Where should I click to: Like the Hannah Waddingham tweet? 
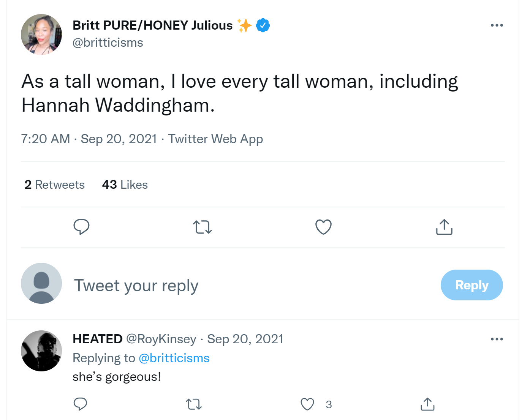point(324,227)
